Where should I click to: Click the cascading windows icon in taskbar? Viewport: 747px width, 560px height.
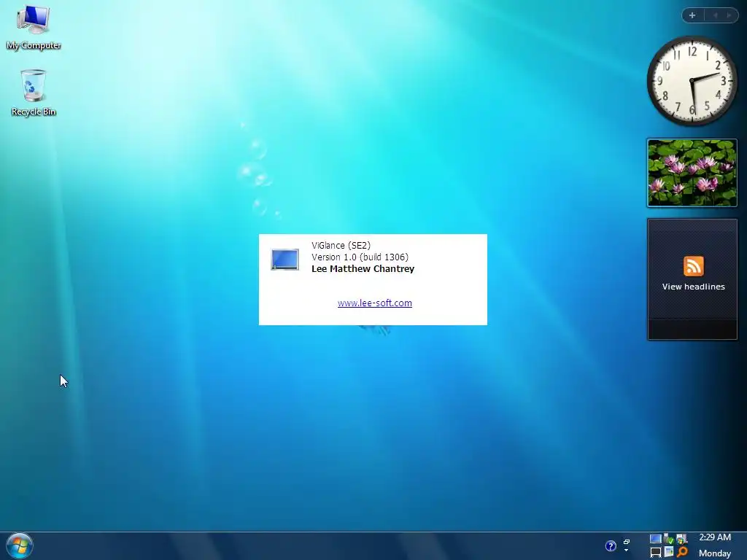click(x=627, y=542)
